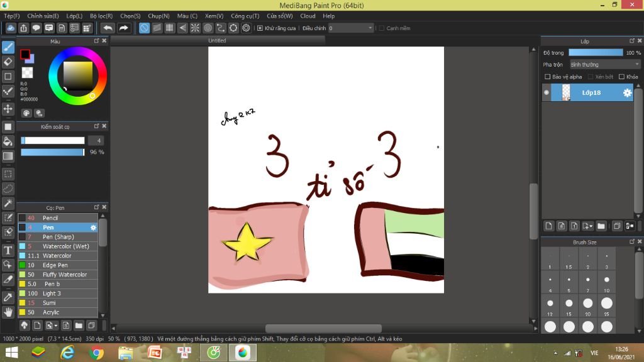Viewport: 644px width, 362px height.
Task: Click the Redo arrow
Action: point(123,28)
